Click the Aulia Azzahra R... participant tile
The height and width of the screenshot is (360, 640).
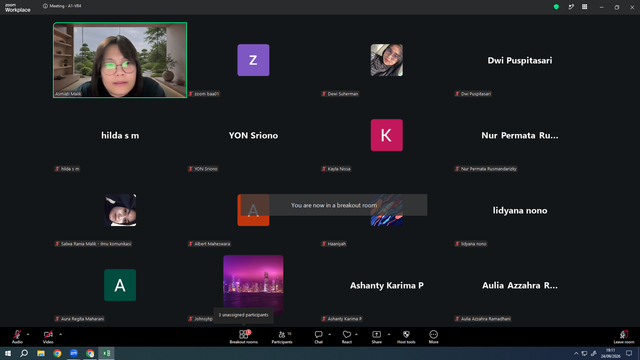(x=520, y=285)
